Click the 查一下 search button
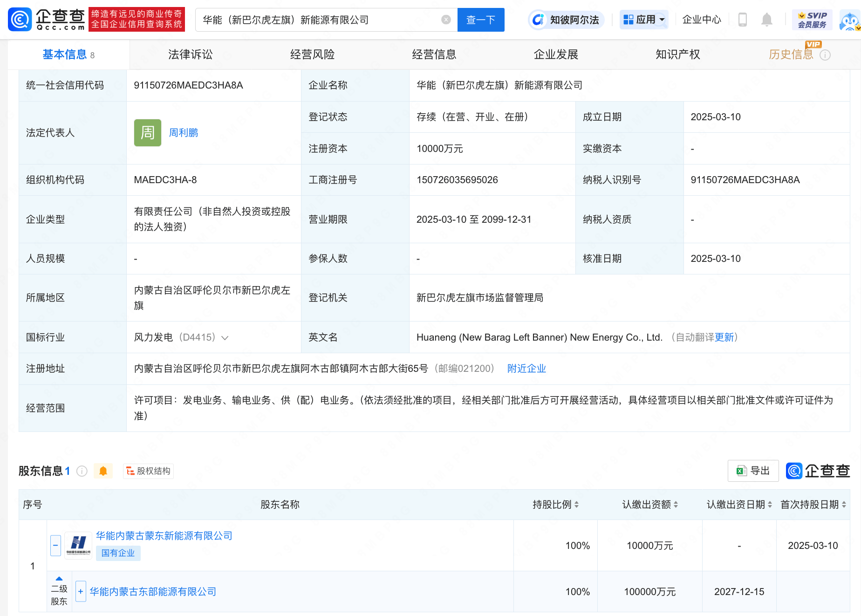861x616 pixels. pos(481,20)
